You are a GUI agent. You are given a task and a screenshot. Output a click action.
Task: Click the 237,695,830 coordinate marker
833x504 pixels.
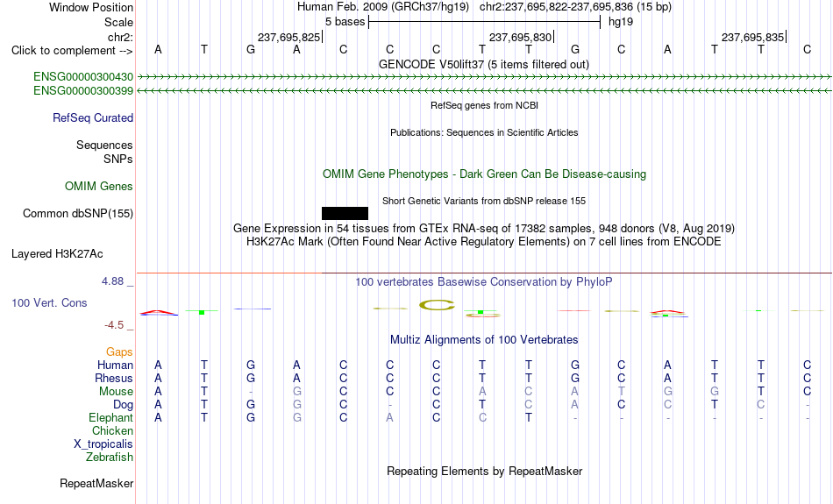pyautogui.click(x=521, y=37)
